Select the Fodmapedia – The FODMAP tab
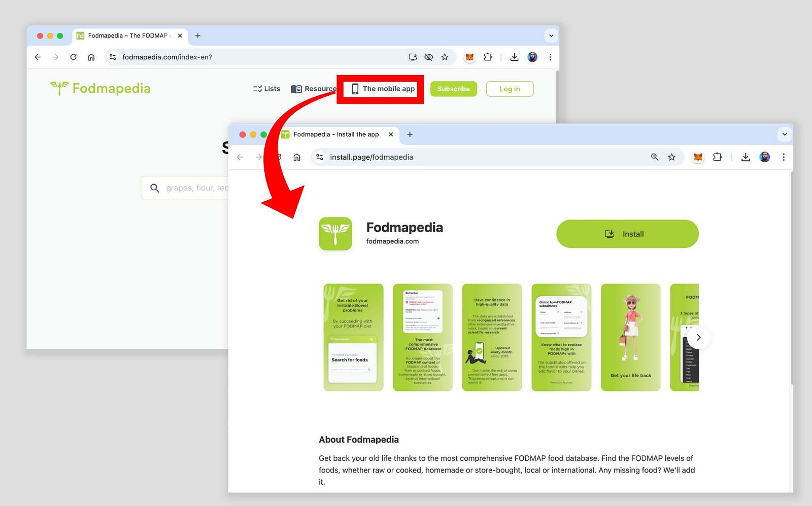 point(129,35)
